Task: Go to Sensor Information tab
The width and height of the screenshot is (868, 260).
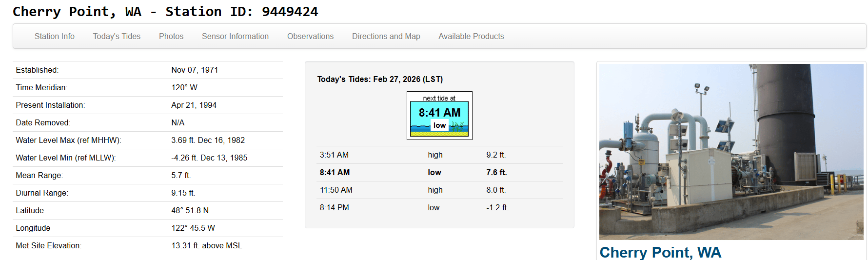Action: [235, 36]
